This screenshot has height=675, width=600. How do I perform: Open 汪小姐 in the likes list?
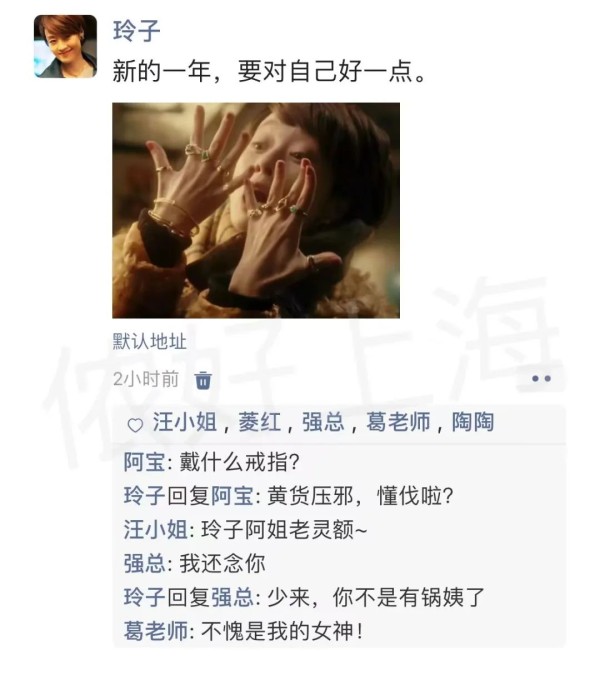[x=185, y=421]
